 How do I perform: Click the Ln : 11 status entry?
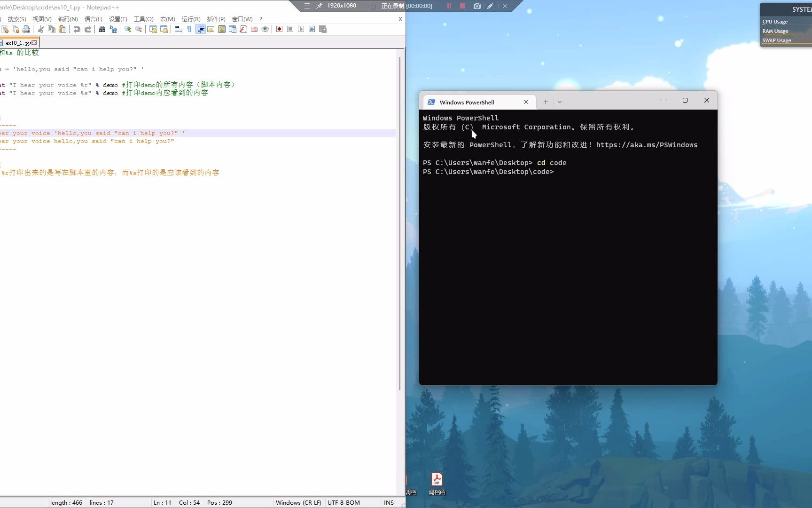[163, 502]
